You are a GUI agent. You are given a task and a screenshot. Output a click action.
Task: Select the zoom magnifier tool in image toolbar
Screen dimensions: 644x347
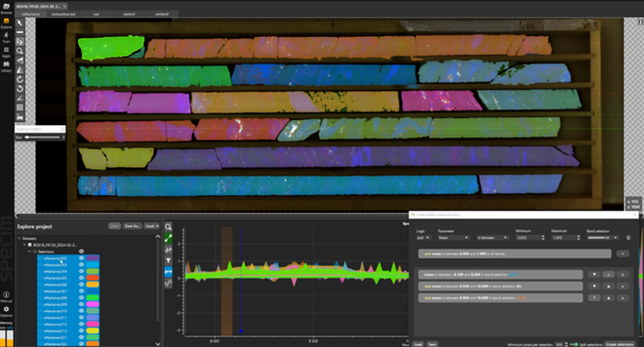(x=20, y=51)
